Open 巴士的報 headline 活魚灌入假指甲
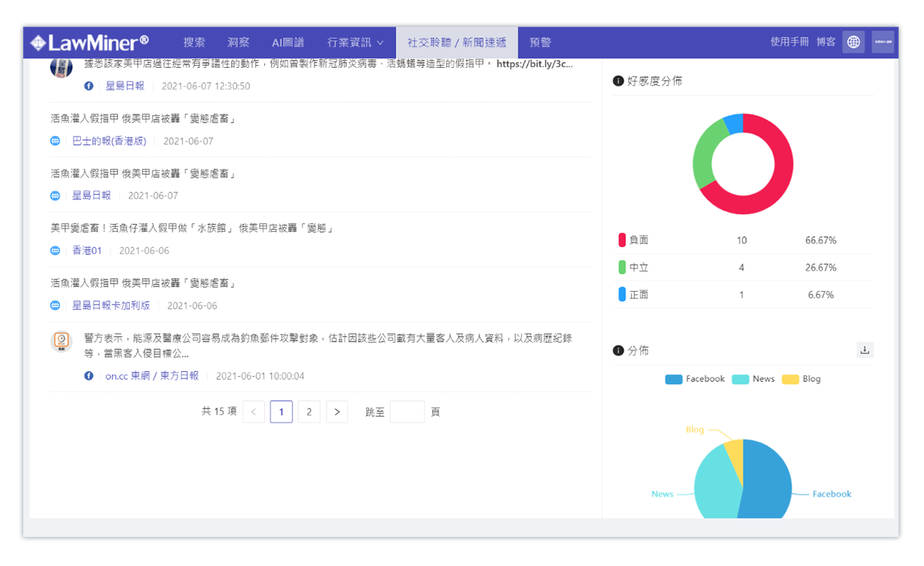Image resolution: width=924 pixels, height=566 pixels. point(143,118)
